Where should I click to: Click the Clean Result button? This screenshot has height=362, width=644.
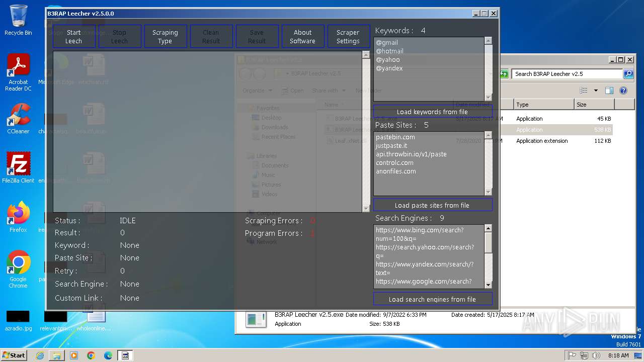coord(211,37)
